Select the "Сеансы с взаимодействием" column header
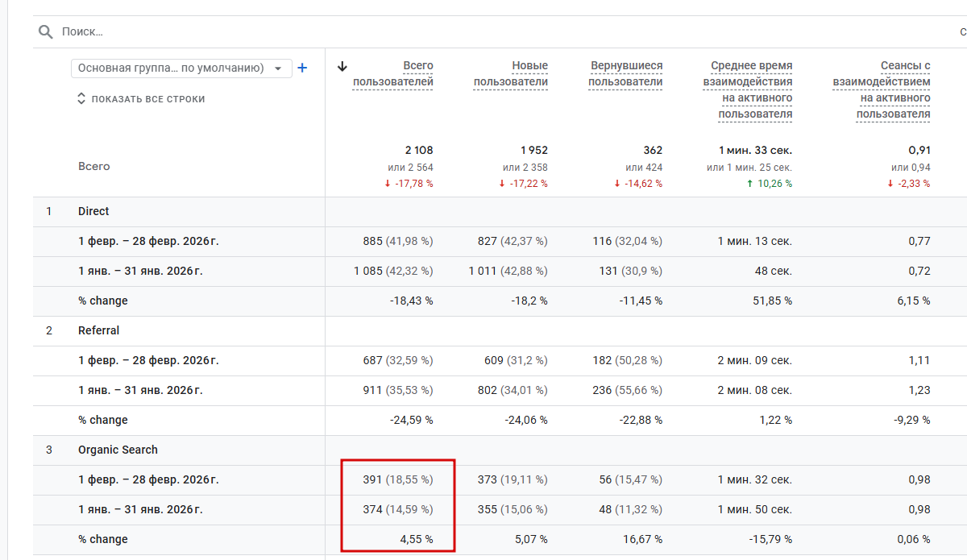This screenshot has width=967, height=560. [882, 89]
